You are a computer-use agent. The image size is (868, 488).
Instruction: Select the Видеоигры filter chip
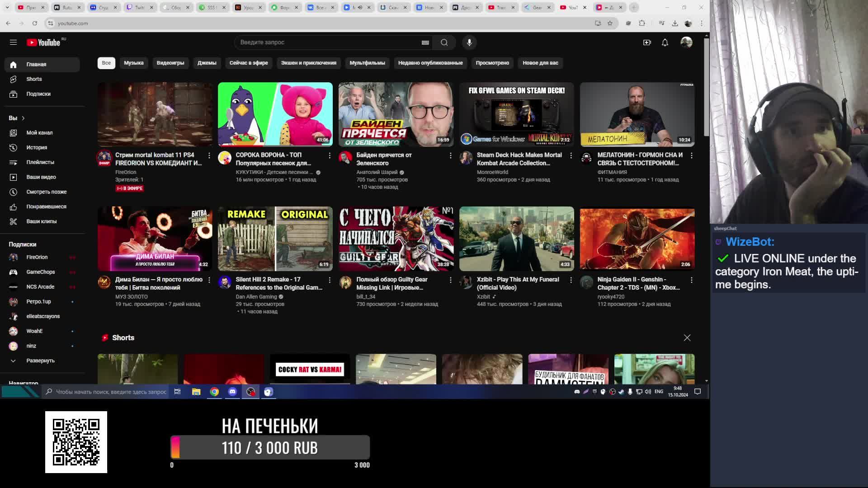(170, 63)
